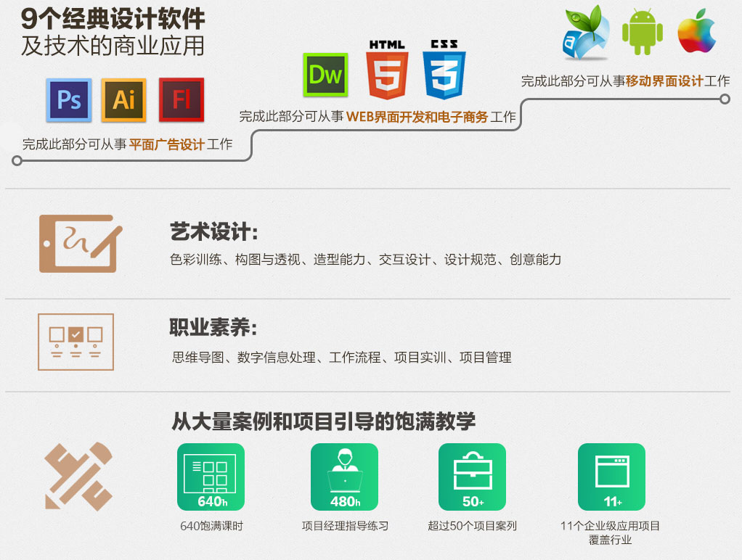This screenshot has height=560, width=742.
Task: Click the Flash Fl icon
Action: pyautogui.click(x=181, y=99)
